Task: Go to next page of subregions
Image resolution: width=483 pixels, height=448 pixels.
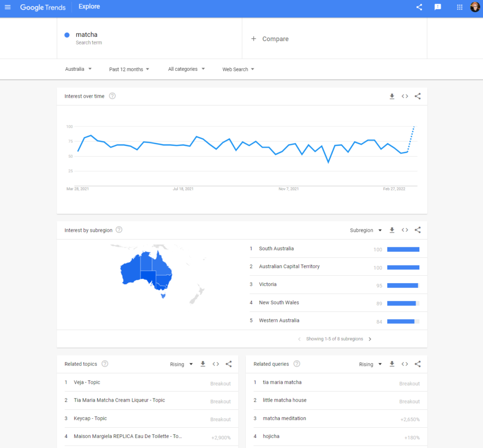Action: (370, 339)
